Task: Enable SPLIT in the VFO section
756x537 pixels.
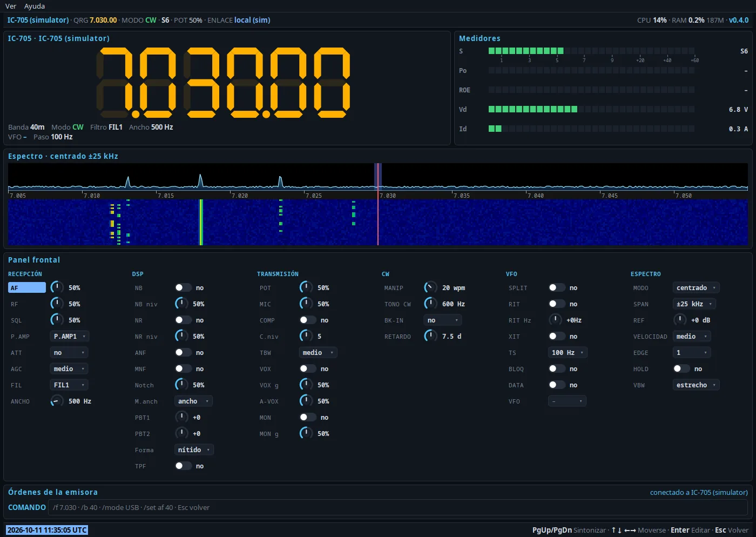Action: [x=557, y=288]
